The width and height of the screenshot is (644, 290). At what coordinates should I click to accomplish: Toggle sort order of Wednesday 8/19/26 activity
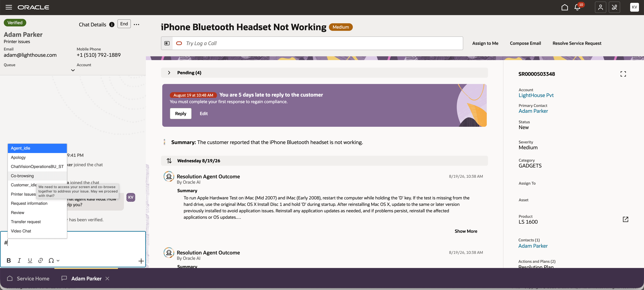point(169,161)
